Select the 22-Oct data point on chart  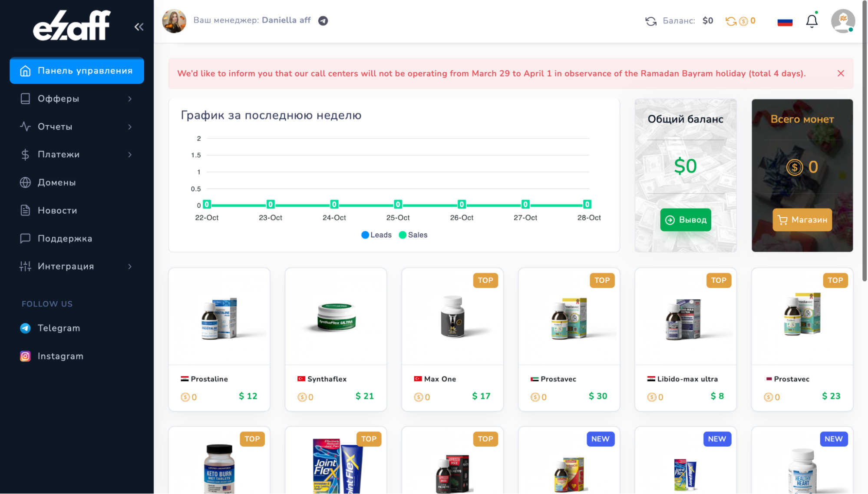coord(207,205)
